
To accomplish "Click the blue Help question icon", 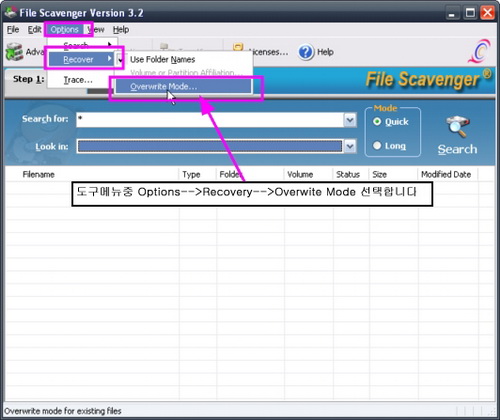I will [306, 52].
